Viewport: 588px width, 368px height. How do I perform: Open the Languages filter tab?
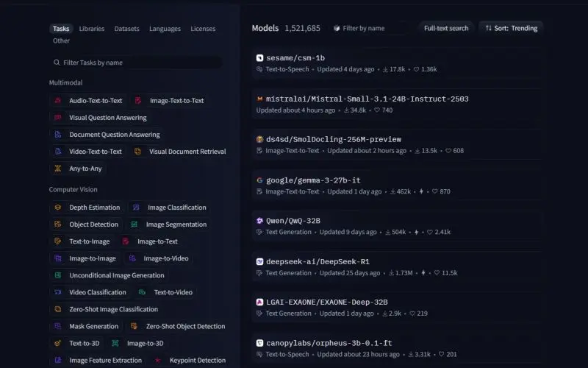click(x=165, y=29)
